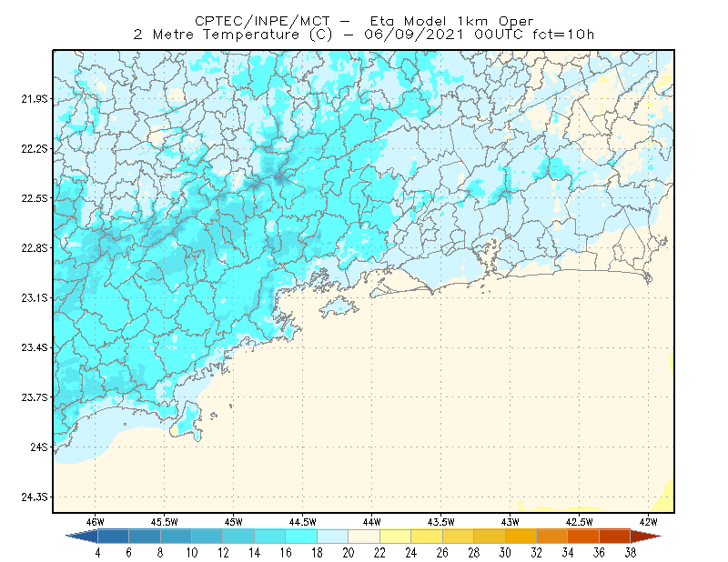Select the "22.8S" latitude label
The image size is (728, 562).
click(x=34, y=248)
